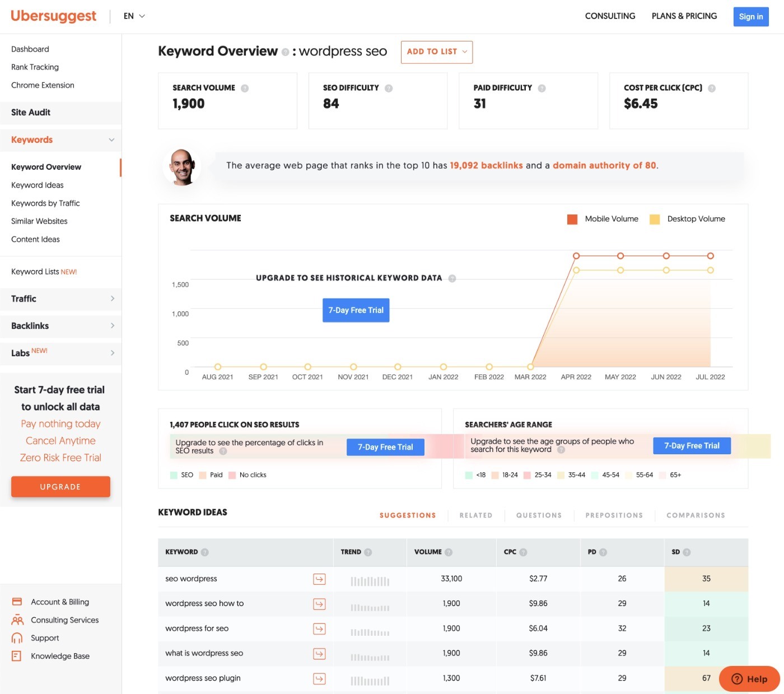Go to Dashboard in sidebar

pos(30,49)
